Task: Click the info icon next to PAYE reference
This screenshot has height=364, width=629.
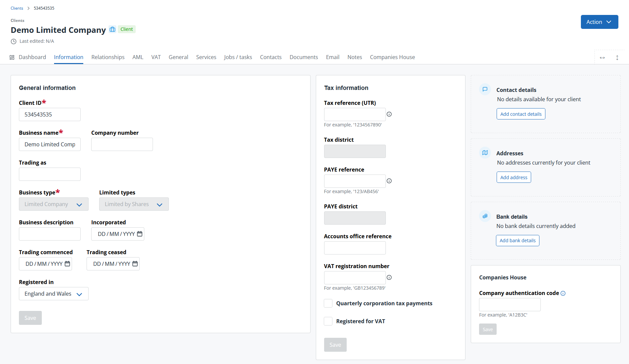Action: (x=389, y=181)
